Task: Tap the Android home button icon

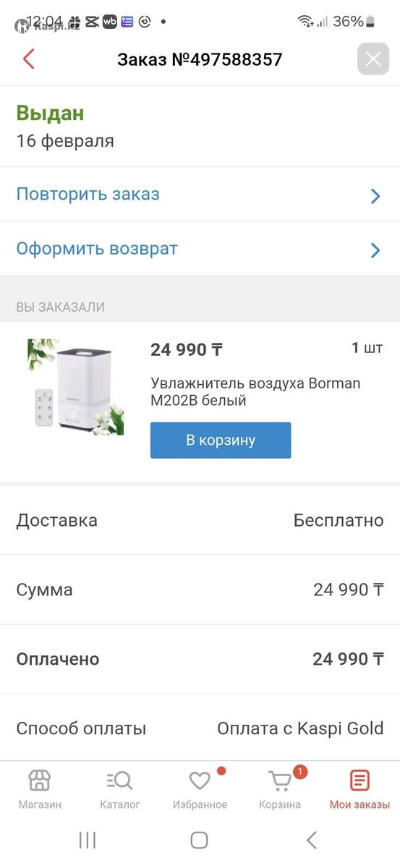Action: tap(200, 840)
